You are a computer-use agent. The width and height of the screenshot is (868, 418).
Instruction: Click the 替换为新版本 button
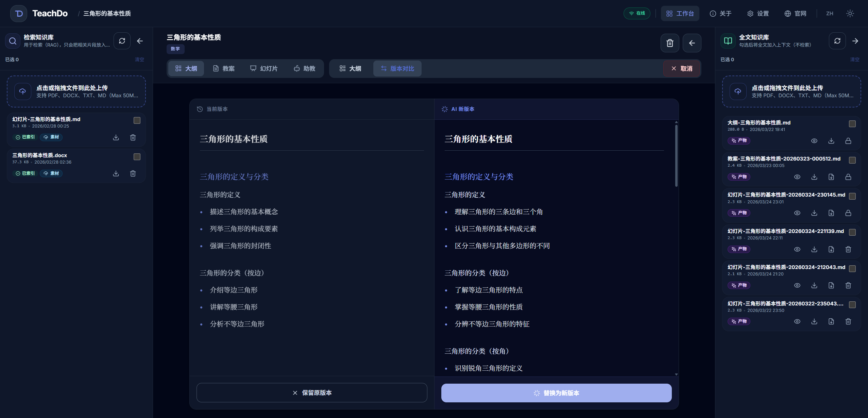[556, 392]
